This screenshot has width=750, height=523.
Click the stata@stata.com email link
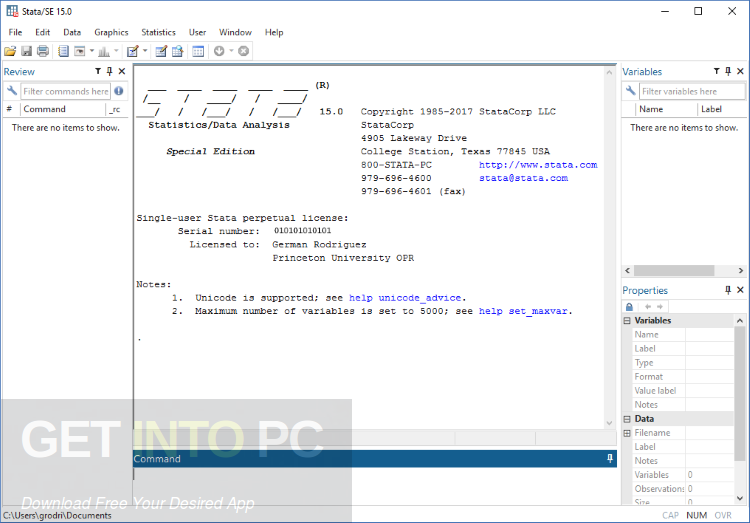click(523, 178)
